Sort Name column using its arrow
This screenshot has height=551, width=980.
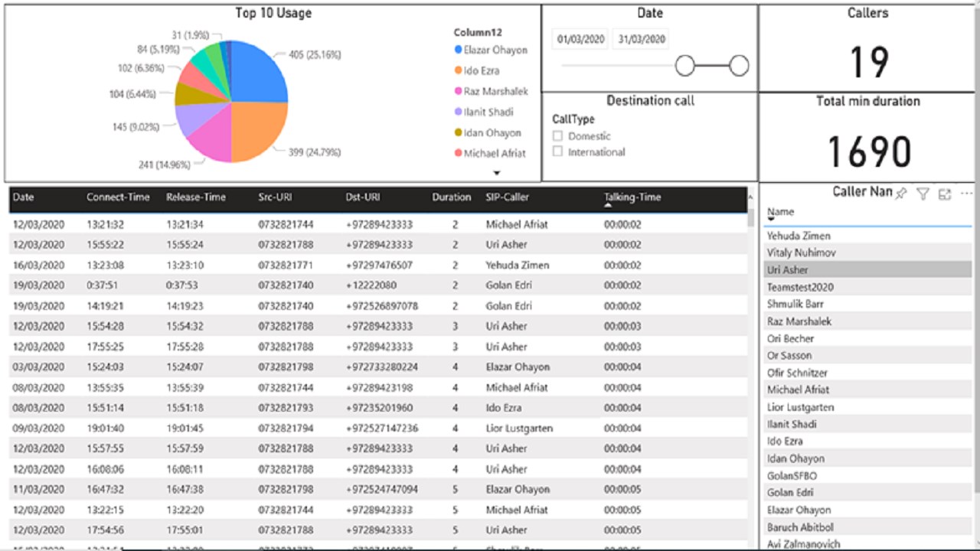[771, 220]
